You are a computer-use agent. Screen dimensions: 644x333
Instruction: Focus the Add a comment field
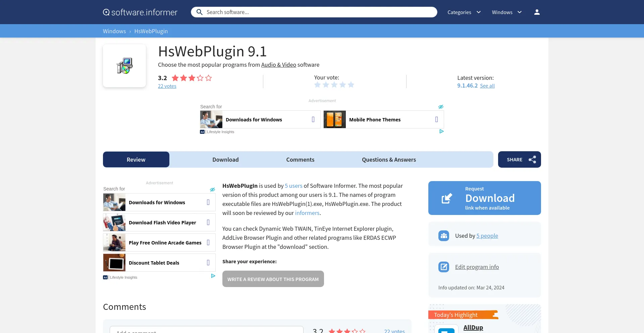(x=207, y=330)
